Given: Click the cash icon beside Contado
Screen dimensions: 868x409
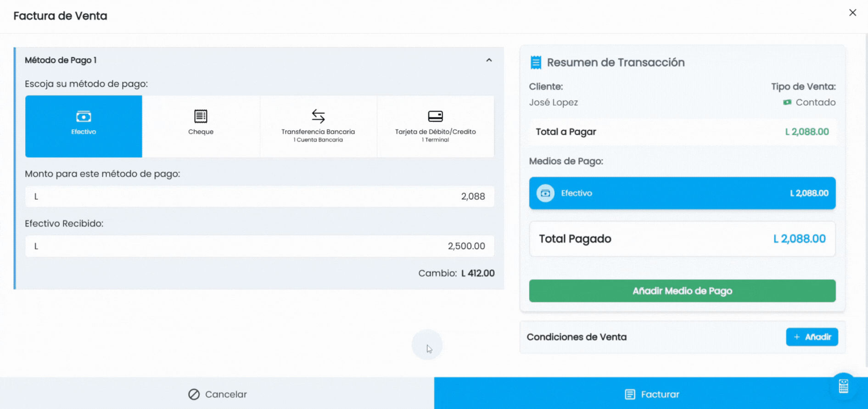Looking at the screenshot, I should point(787,102).
